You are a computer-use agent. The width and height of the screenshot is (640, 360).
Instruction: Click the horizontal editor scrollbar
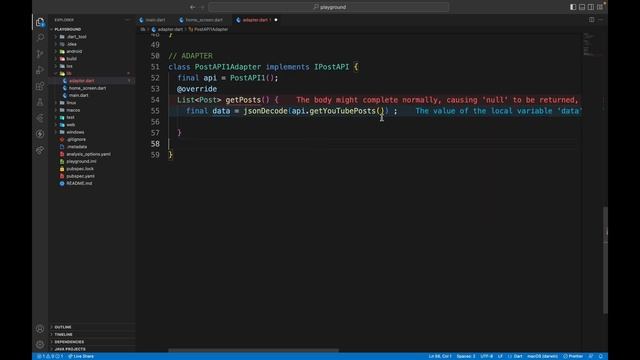pyautogui.click(x=253, y=350)
